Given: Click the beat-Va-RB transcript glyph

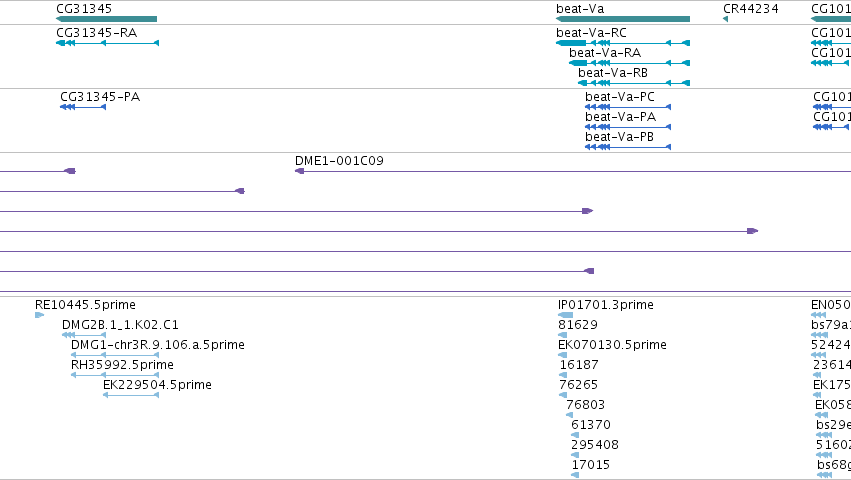Looking at the screenshot, I should [634, 83].
